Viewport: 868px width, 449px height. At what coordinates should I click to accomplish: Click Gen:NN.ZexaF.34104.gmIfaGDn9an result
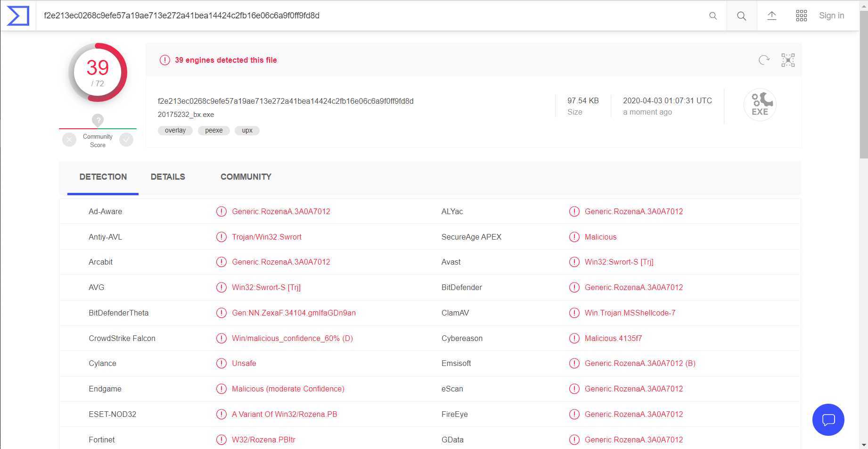[x=294, y=313]
